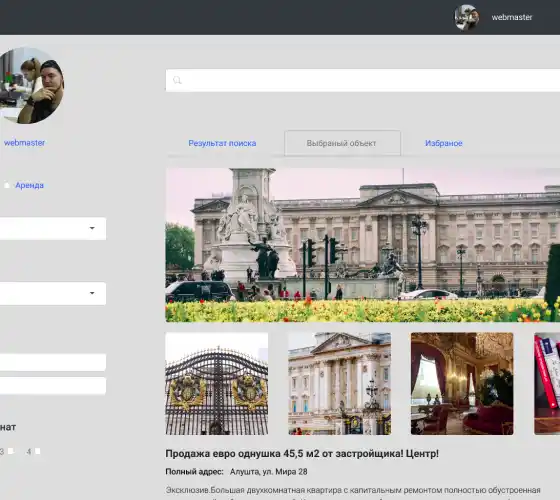Image resolution: width=560 pixels, height=500 pixels.
Task: Tick the checkbox for 4 rooms
Action: (x=38, y=451)
